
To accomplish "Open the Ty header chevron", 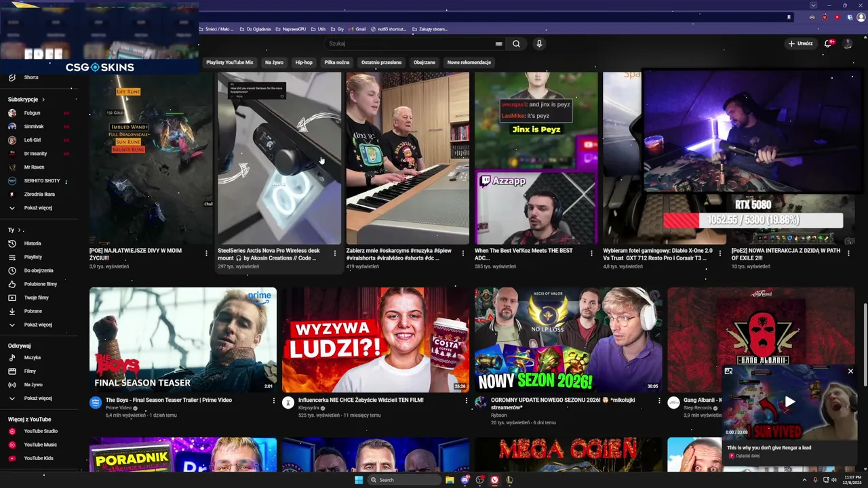I will 18,230.
